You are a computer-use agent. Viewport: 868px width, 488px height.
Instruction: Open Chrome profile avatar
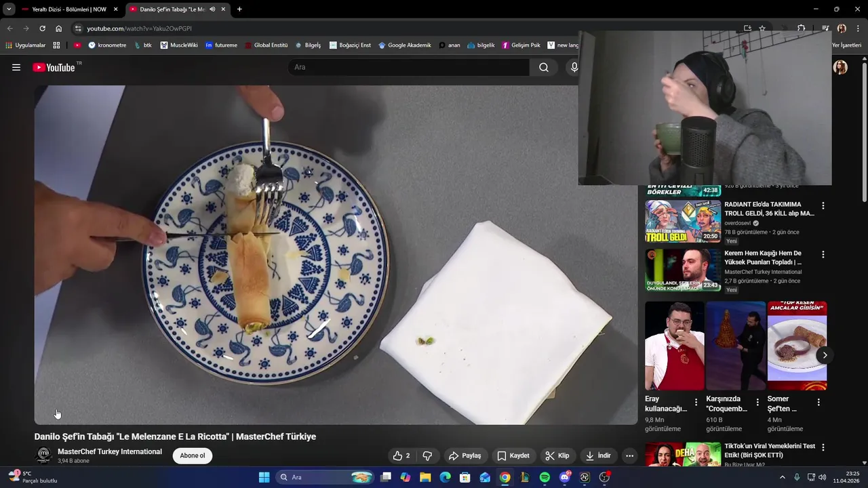point(842,28)
